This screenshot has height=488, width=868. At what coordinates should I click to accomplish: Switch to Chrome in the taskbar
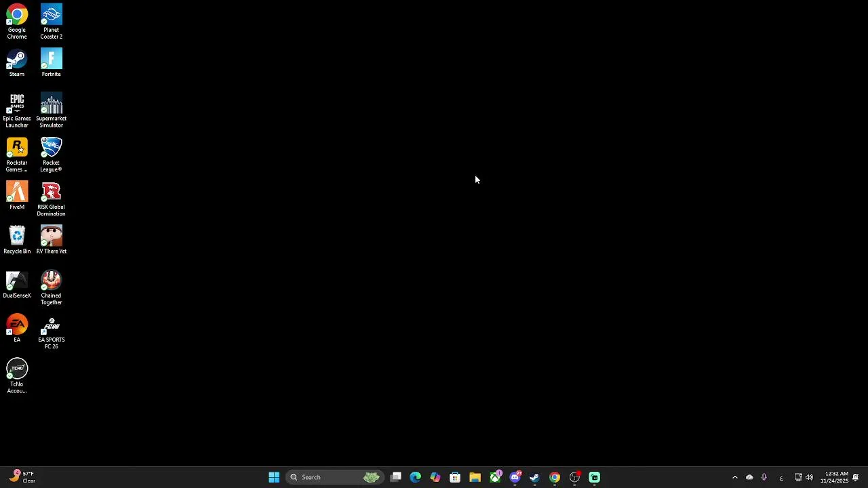[555, 477]
